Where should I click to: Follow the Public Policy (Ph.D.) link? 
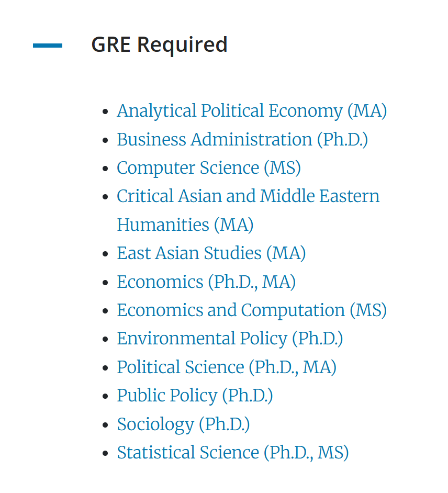(x=195, y=396)
